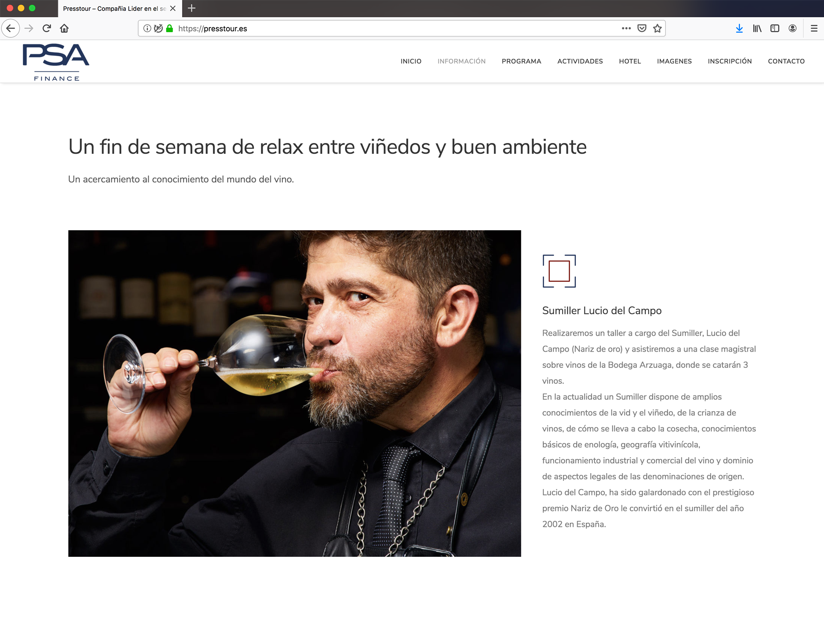Click the INSCRIPCIÓN link
The height and width of the screenshot is (644, 824).
point(730,61)
